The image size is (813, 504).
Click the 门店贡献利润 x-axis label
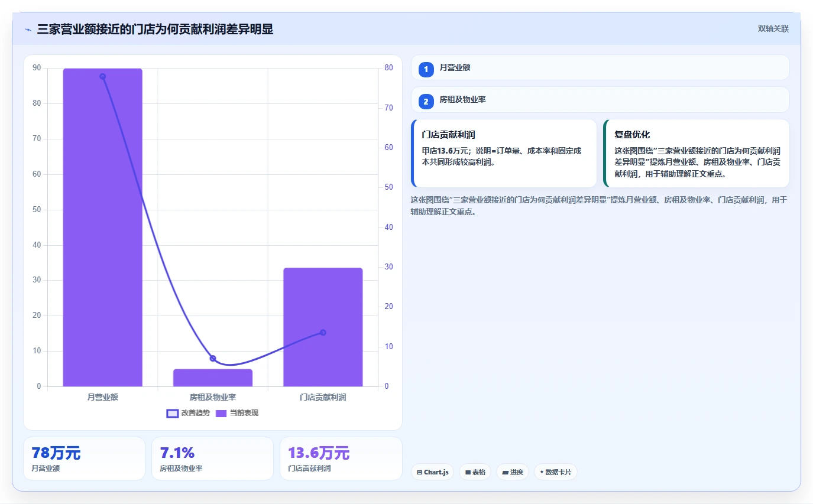(323, 397)
